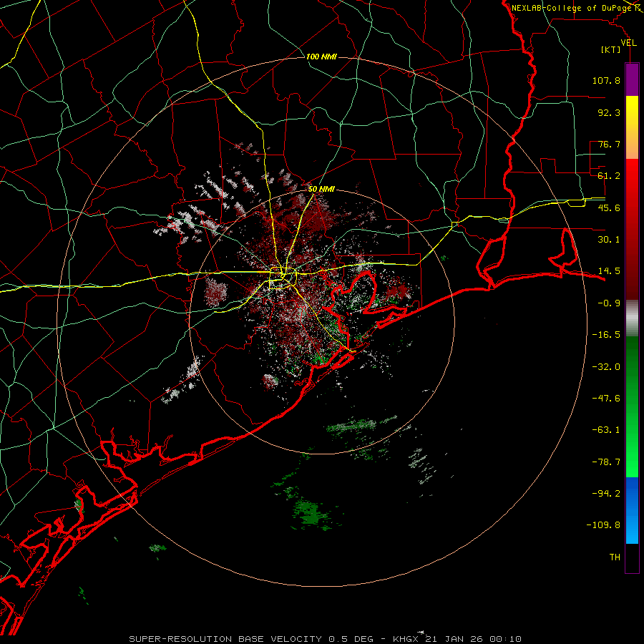Click the KHGX station identifier in the caption
Image resolution: width=644 pixels, height=644 pixels.
[x=407, y=639]
